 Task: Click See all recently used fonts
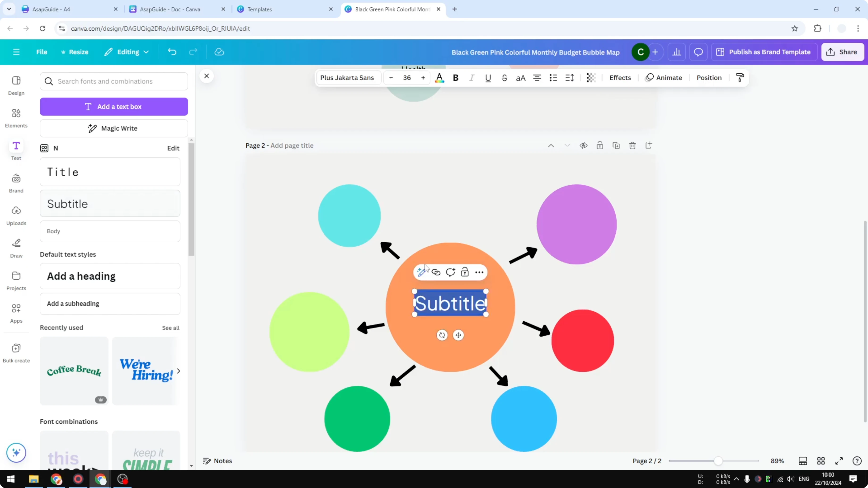click(171, 328)
